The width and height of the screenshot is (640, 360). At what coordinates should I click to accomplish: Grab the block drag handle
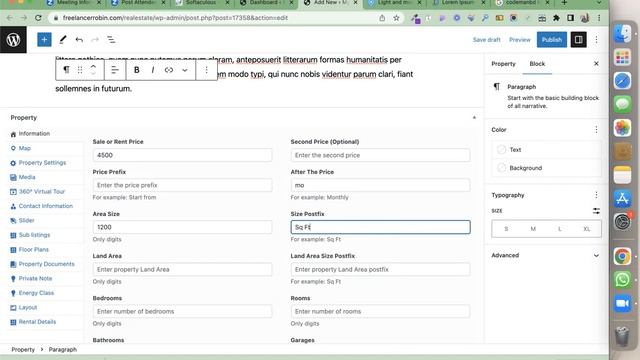point(80,70)
